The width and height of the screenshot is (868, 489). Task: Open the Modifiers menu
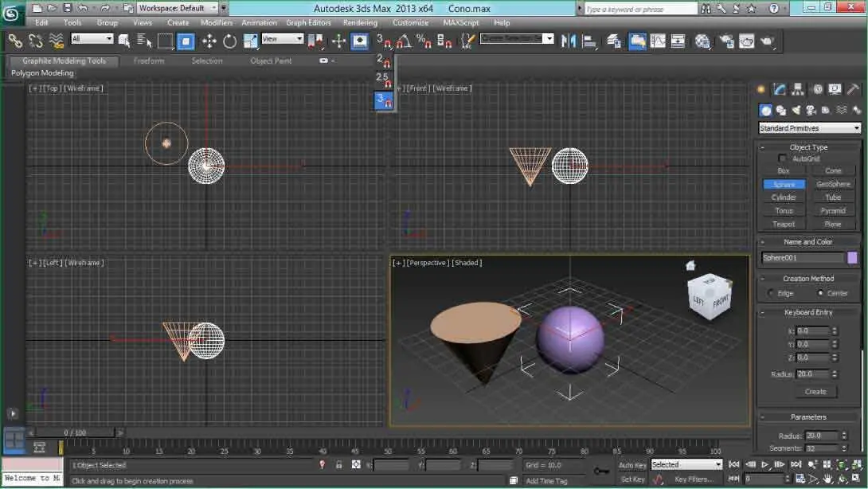point(217,23)
